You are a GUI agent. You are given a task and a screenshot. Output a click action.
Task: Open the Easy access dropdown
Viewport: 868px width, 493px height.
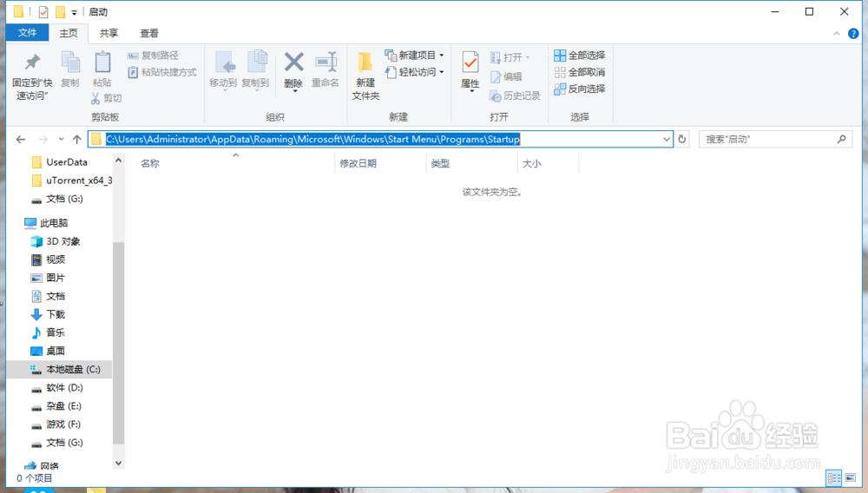coord(415,72)
